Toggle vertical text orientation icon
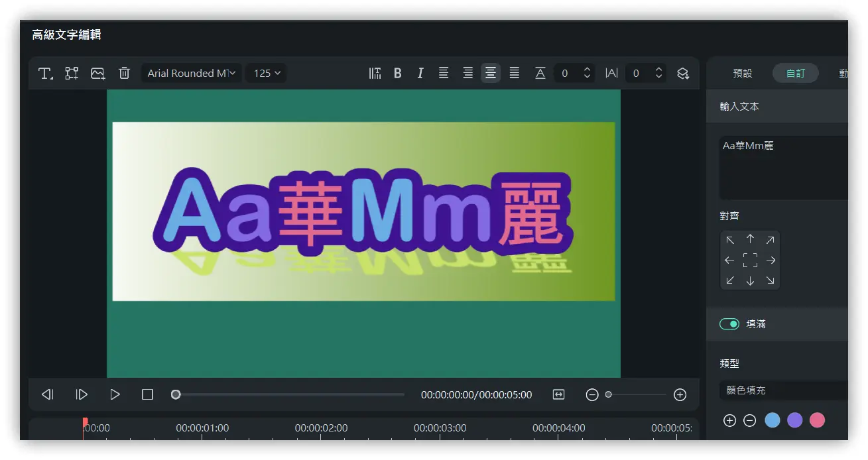 (375, 73)
